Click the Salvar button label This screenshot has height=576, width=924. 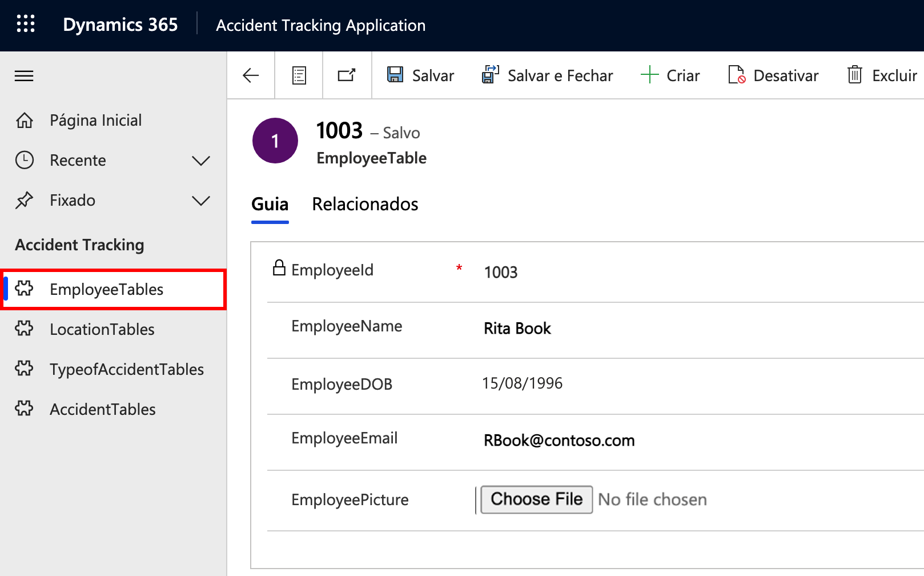click(433, 75)
